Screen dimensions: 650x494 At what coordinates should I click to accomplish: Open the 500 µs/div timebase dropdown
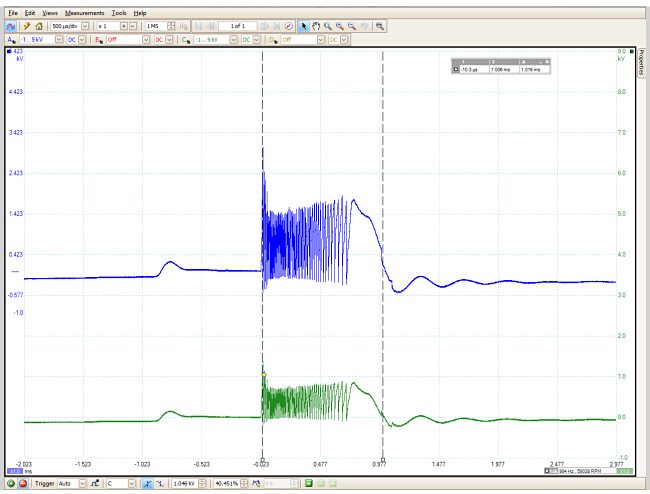pyautogui.click(x=84, y=25)
